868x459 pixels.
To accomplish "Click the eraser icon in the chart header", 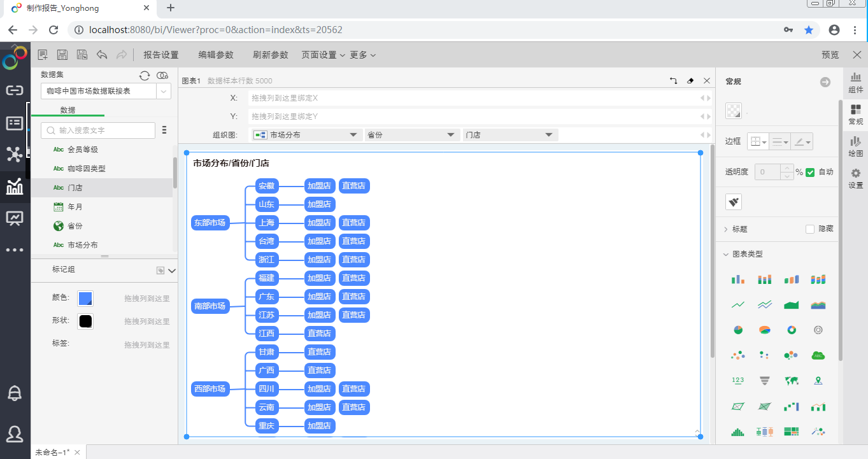I will click(690, 81).
